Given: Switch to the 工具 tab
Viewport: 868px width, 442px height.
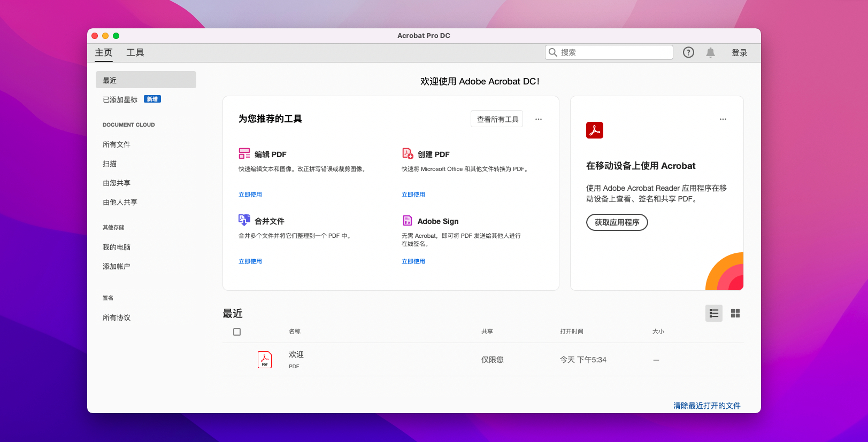Looking at the screenshot, I should pos(135,52).
